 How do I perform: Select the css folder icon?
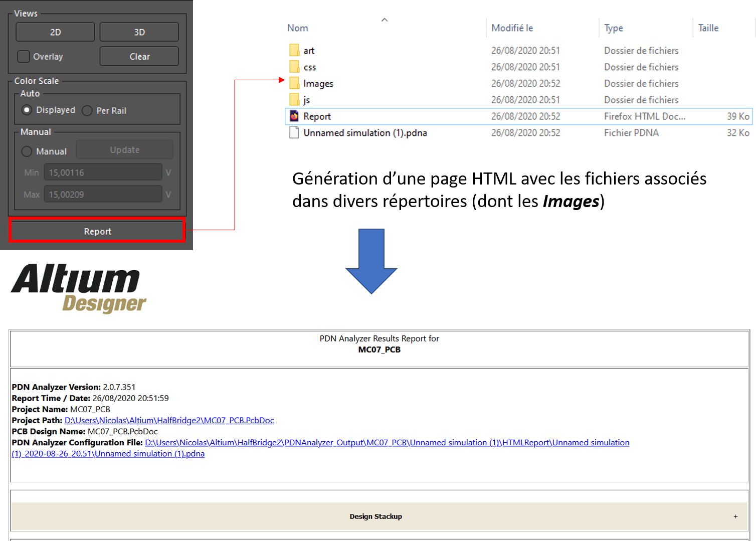(294, 67)
